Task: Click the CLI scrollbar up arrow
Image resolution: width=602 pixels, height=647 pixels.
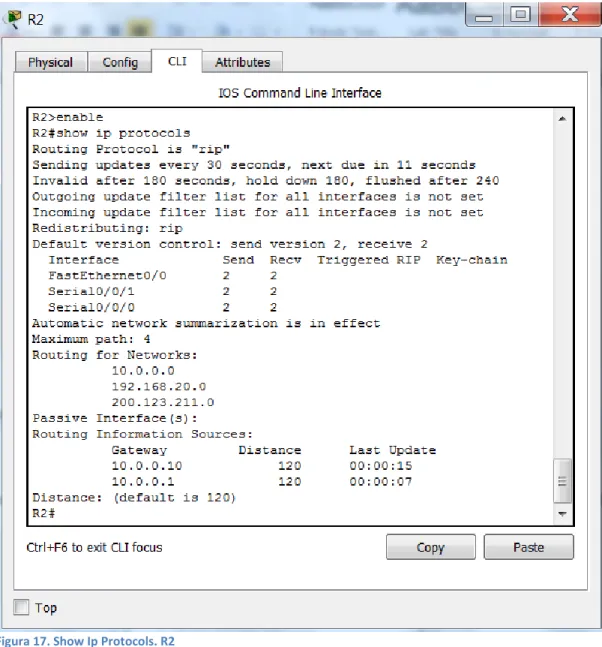Action: click(x=562, y=119)
